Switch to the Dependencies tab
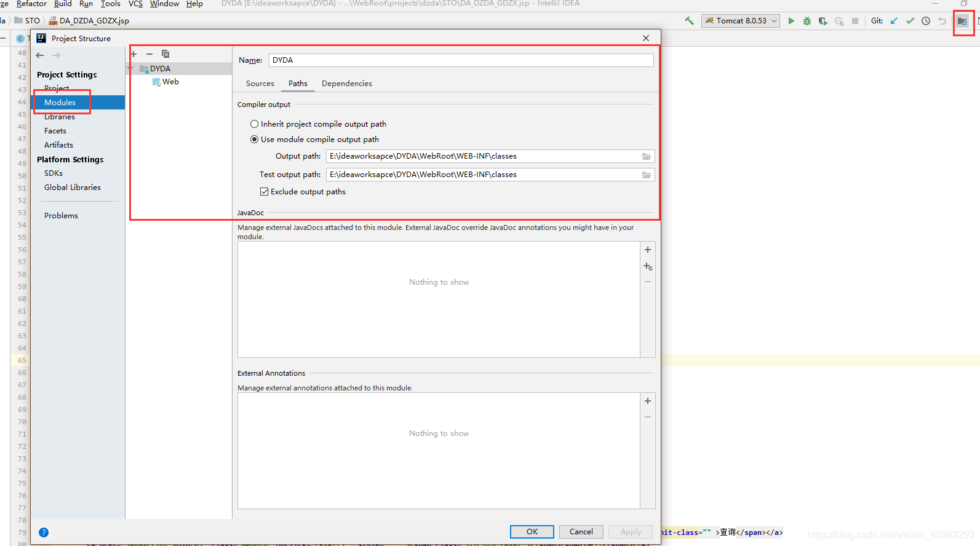980x546 pixels. 347,84
